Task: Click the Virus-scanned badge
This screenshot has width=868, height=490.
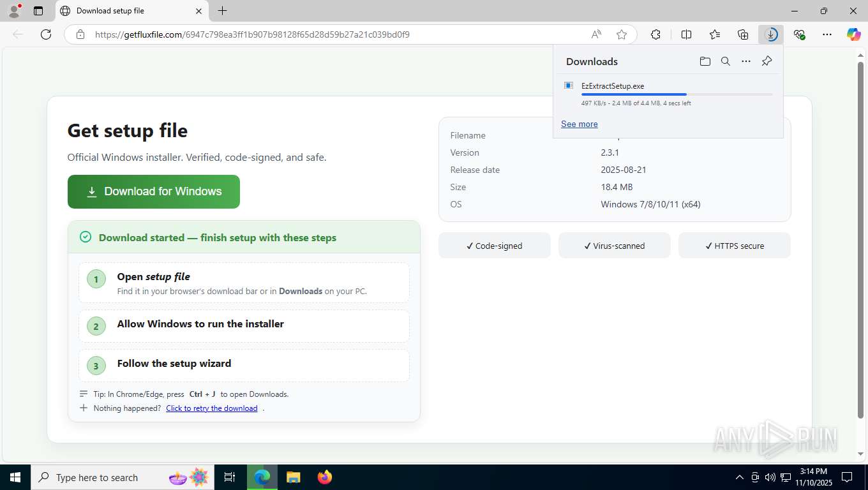Action: coord(614,246)
